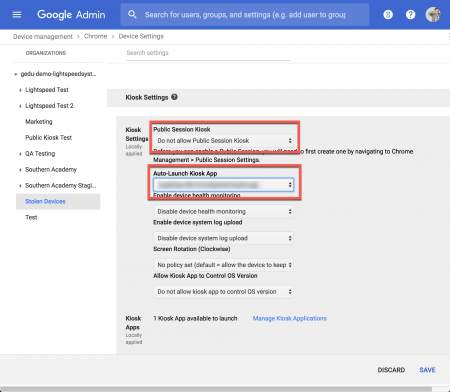
Task: Select Device Settings breadcrumb
Action: 141,36
